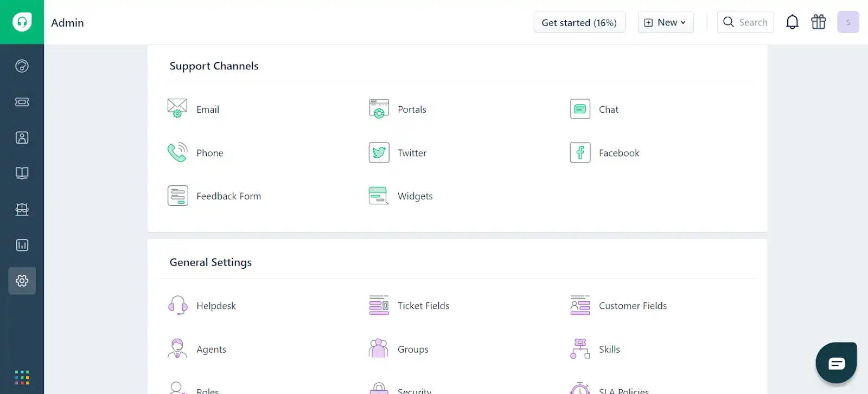Click the Ticket Fields icon
Viewport: 868px width, 394px height.
pos(379,305)
